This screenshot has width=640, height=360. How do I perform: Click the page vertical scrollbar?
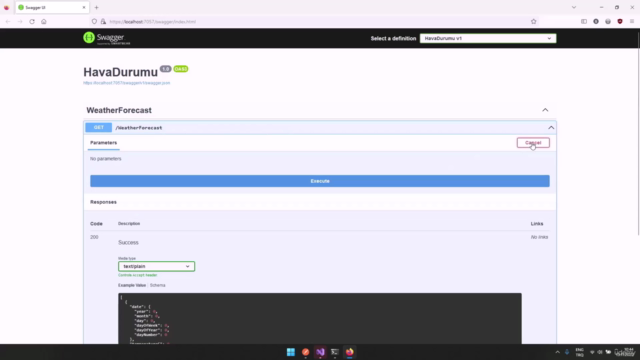coord(638,133)
